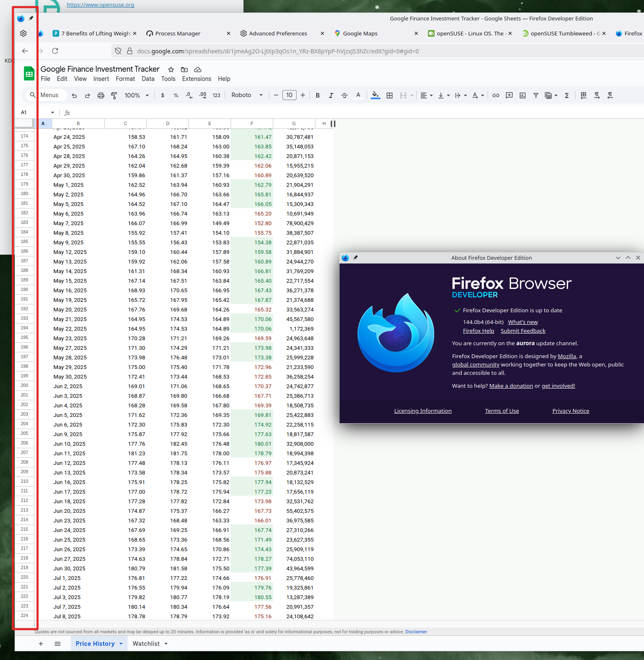This screenshot has height=660, width=644.
Task: Open the fill color picker
Action: click(375, 95)
